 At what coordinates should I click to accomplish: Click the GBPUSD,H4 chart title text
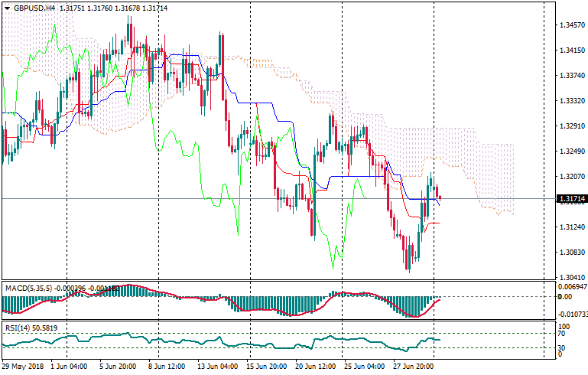coord(34,8)
